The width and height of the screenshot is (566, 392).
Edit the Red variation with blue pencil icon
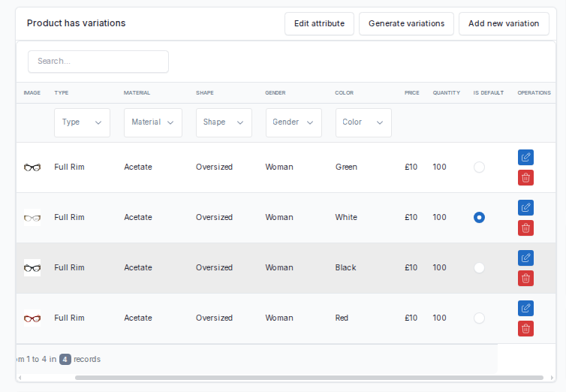[525, 308]
